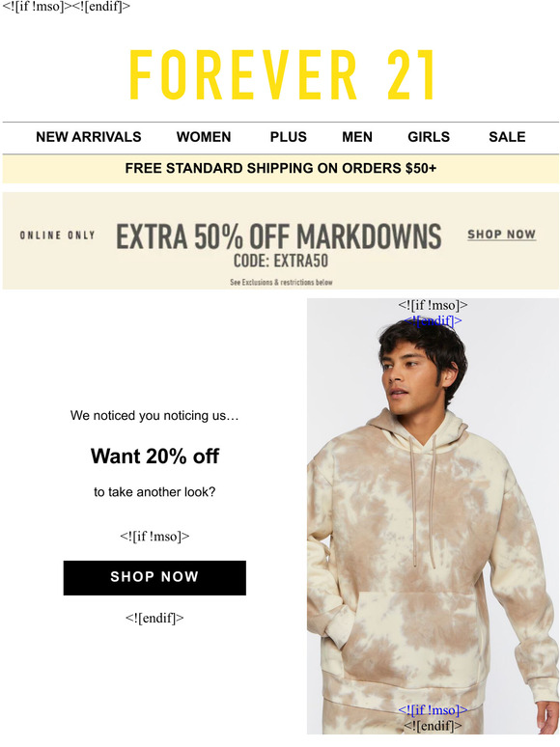Select the Plus navigation link
The image size is (560, 747).
(x=289, y=137)
